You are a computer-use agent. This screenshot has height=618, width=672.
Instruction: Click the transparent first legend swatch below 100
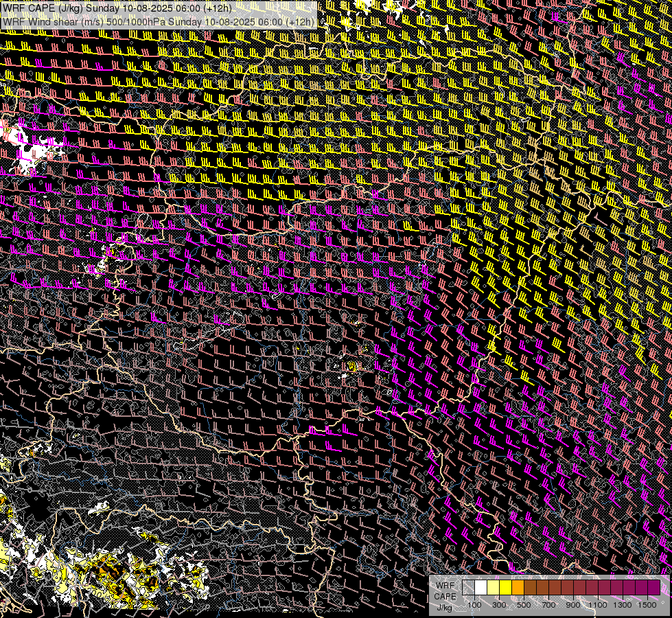[x=468, y=587]
